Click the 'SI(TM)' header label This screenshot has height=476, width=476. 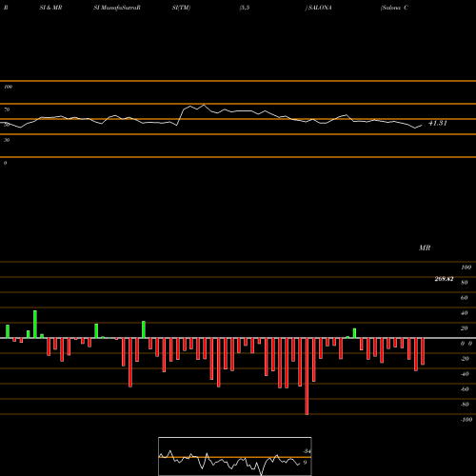pos(181,8)
